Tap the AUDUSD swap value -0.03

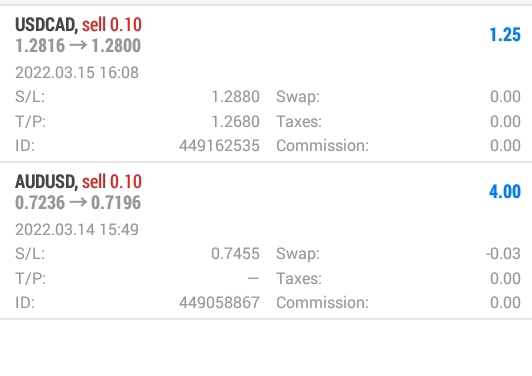(503, 253)
